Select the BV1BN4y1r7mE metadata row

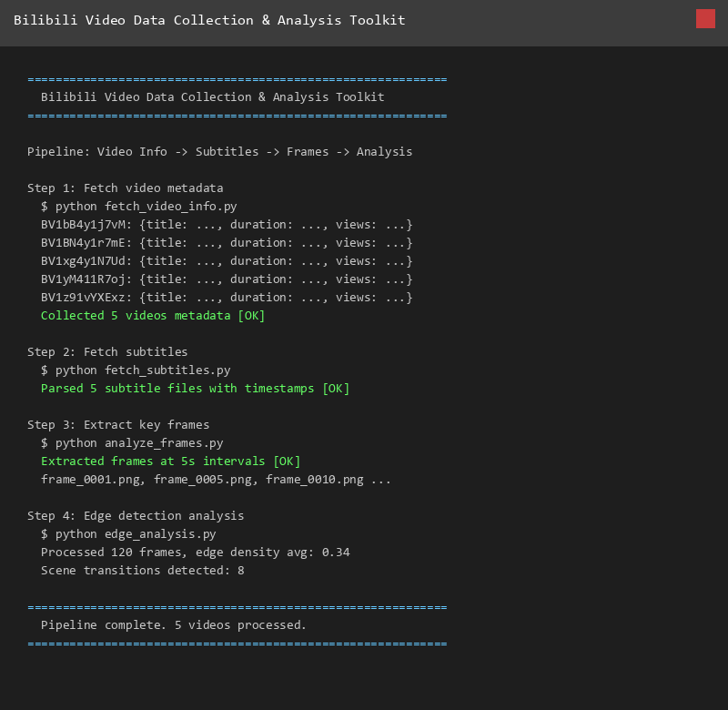[x=227, y=243]
